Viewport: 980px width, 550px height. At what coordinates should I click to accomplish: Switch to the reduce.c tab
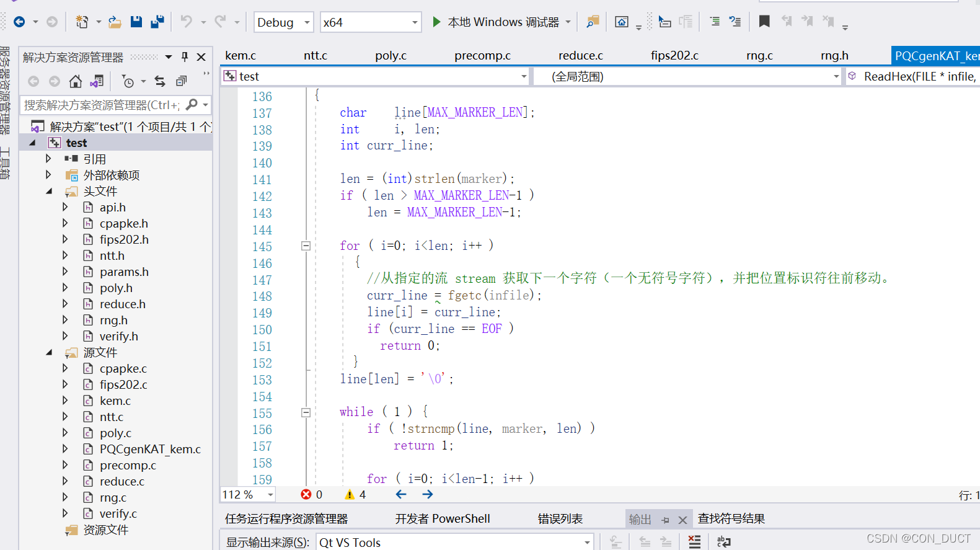(580, 56)
